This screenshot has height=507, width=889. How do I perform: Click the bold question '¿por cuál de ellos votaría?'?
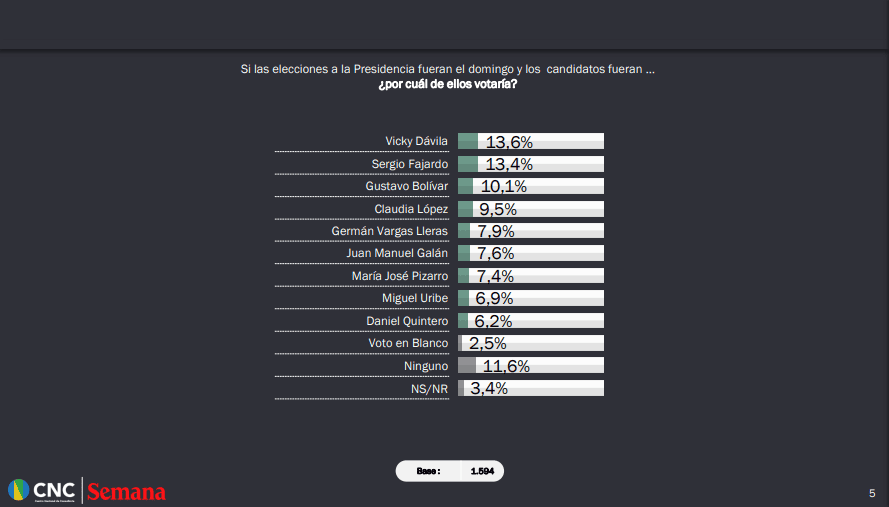[x=447, y=84]
